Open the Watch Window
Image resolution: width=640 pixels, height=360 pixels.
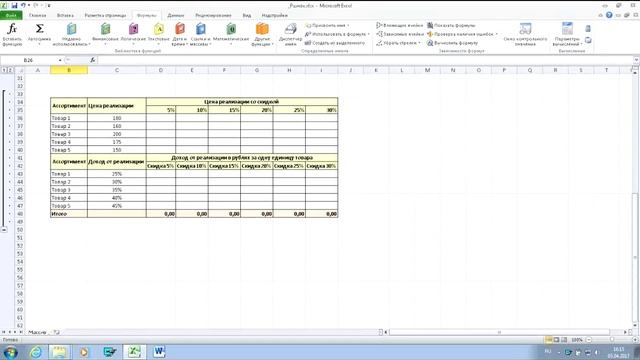525,34
